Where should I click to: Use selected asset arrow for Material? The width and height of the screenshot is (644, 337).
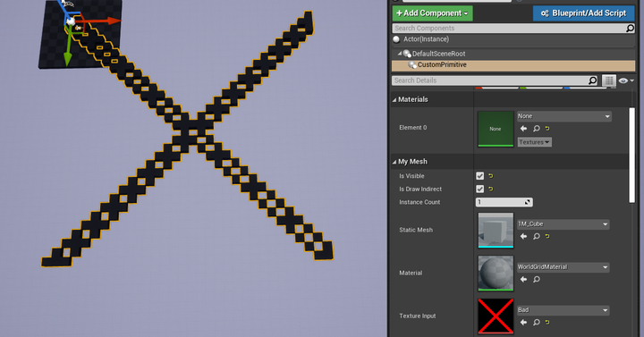(x=523, y=279)
